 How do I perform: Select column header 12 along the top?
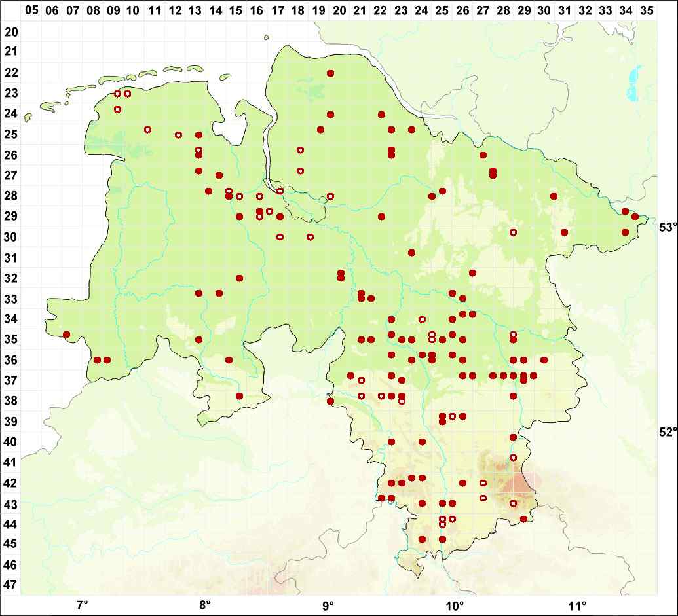coord(175,10)
